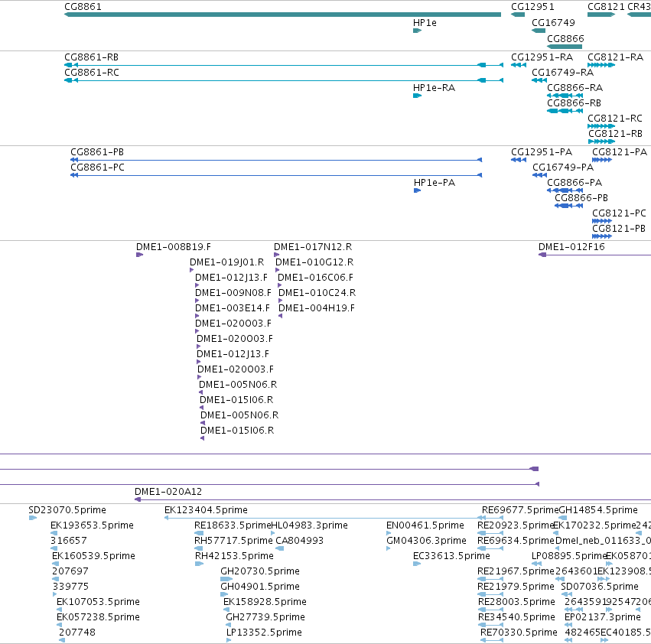Select the CG12951 gene label
The height and width of the screenshot is (644, 651).
tap(532, 7)
